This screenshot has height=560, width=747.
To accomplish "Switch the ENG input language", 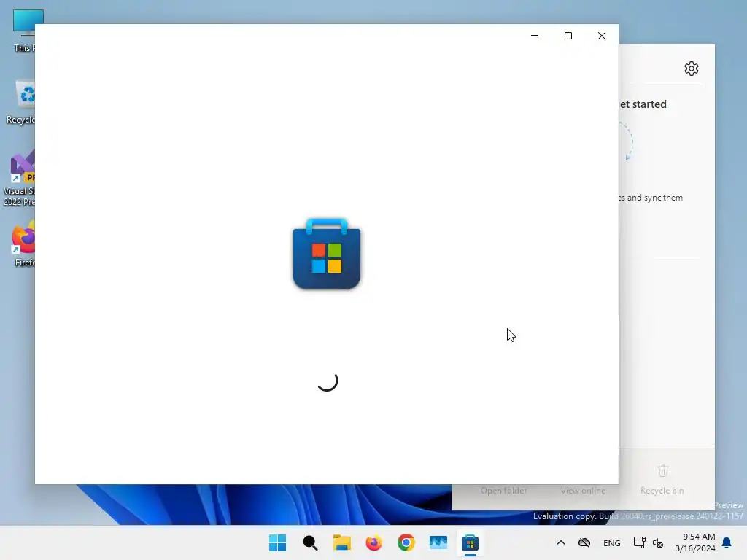I will pyautogui.click(x=612, y=542).
